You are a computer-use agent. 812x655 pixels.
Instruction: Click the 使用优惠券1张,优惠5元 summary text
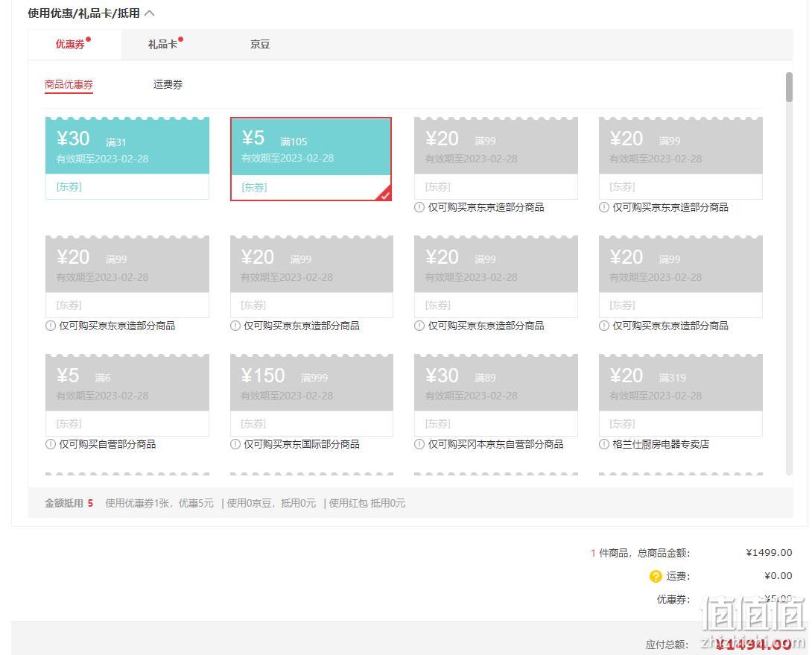pyautogui.click(x=159, y=503)
